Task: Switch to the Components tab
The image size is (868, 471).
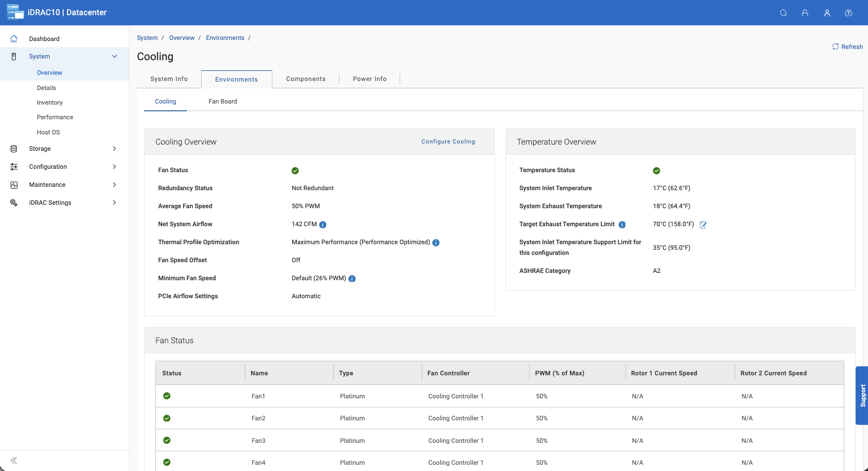Action: click(x=306, y=79)
